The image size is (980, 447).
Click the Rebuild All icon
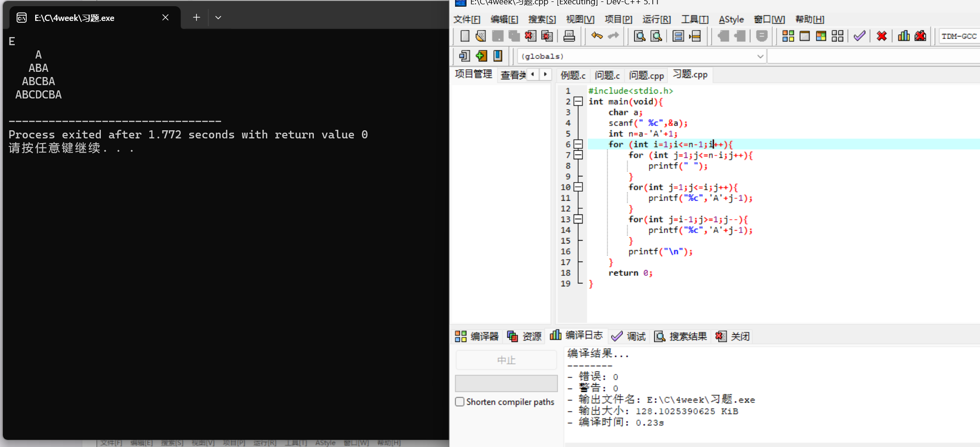click(838, 36)
